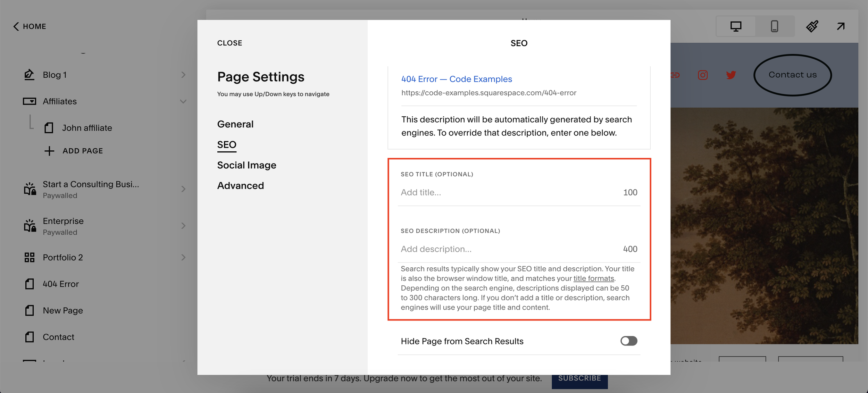Screen dimensions: 868x393
Task: Click the Twitter bird icon
Action: click(731, 75)
